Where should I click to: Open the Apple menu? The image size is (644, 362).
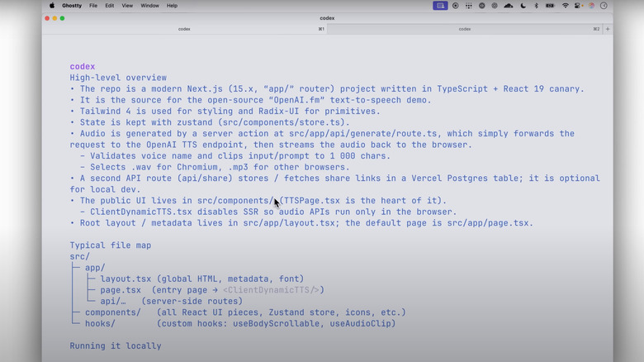52,6
